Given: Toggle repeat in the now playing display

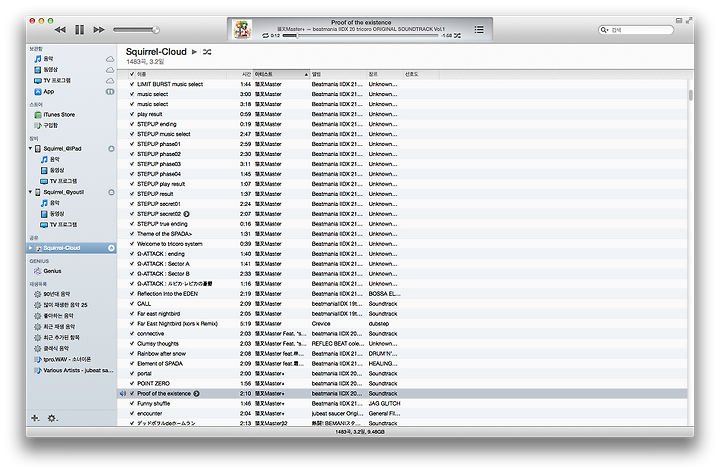Looking at the screenshot, I should (265, 35).
